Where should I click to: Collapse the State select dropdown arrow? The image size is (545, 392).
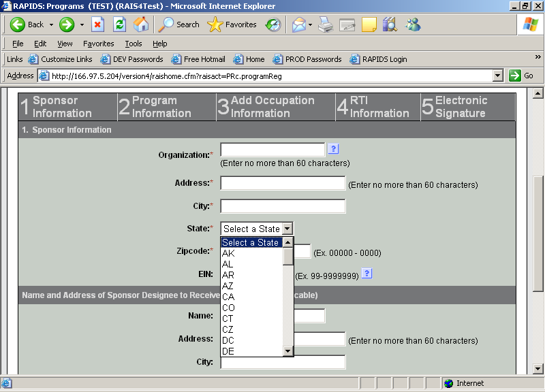click(287, 229)
